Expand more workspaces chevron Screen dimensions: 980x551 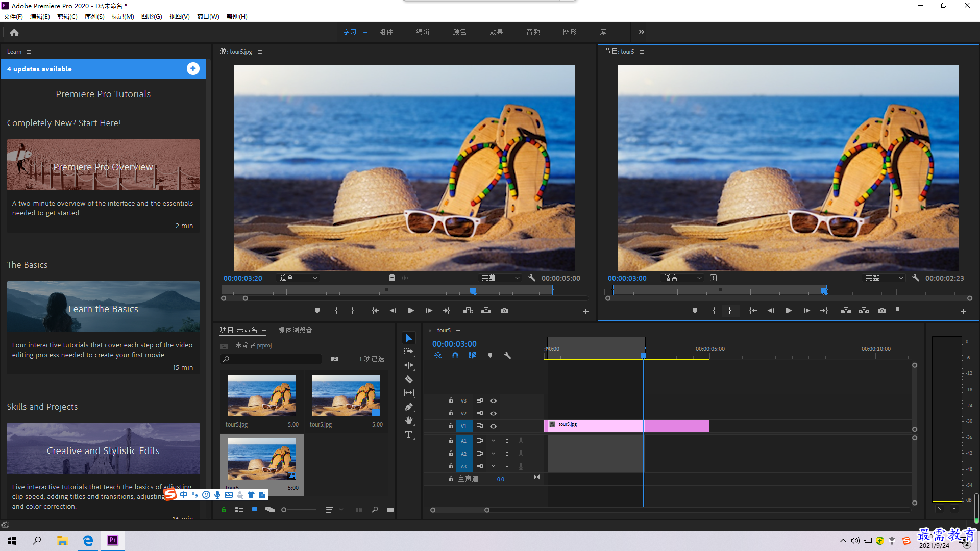pyautogui.click(x=642, y=32)
